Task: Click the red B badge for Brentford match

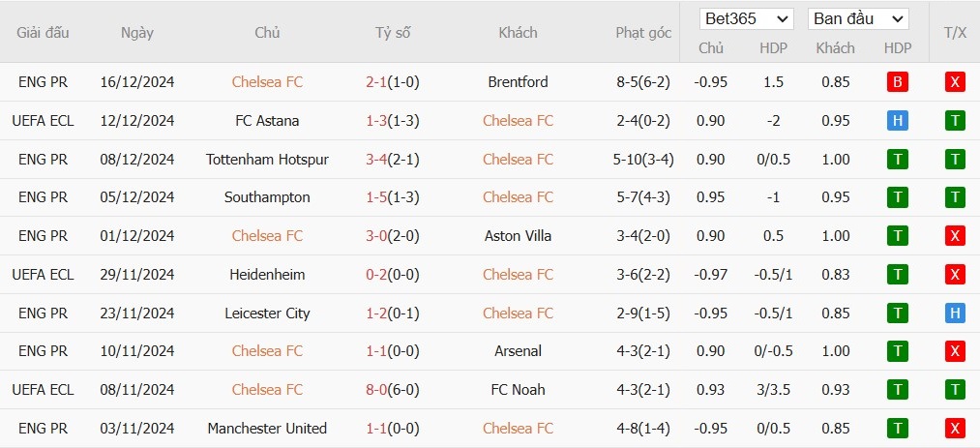Action: (898, 82)
